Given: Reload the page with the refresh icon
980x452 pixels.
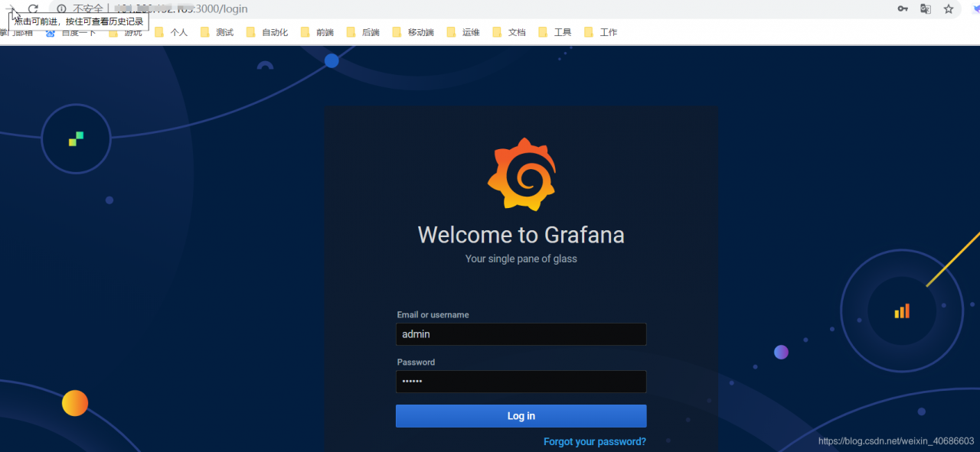Looking at the screenshot, I should pos(33,8).
